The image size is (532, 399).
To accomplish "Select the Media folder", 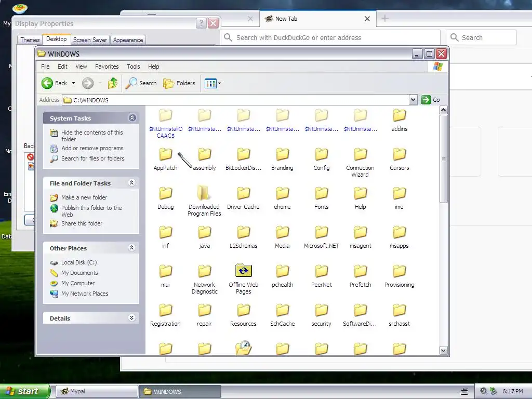I will (282, 237).
